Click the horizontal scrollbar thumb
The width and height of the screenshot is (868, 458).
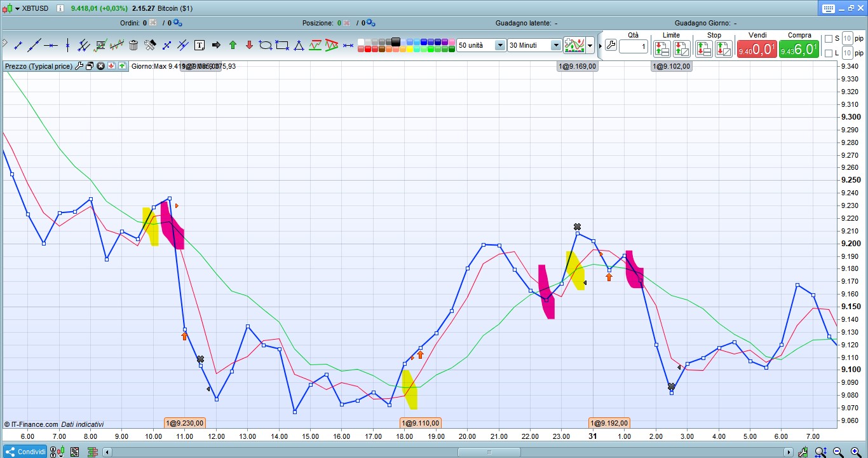click(x=489, y=452)
